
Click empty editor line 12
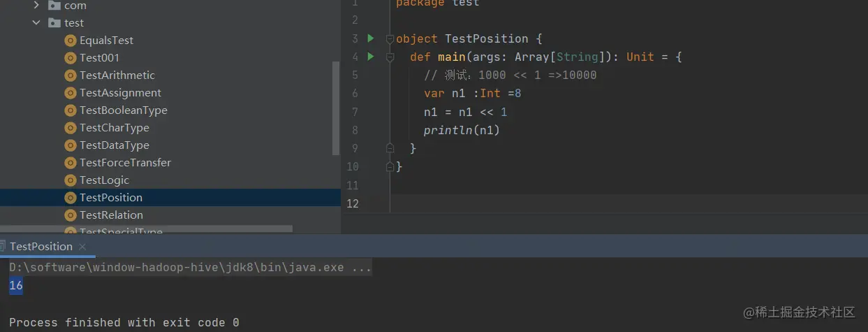click(x=628, y=203)
